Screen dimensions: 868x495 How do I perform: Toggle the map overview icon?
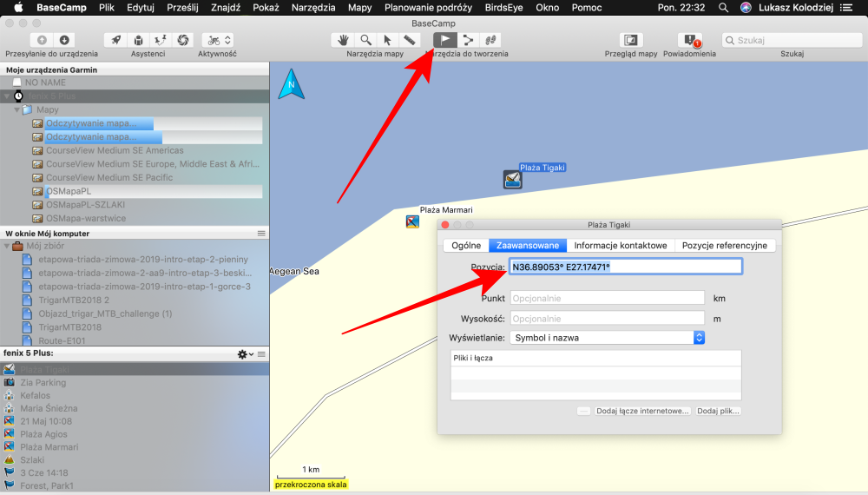[630, 40]
